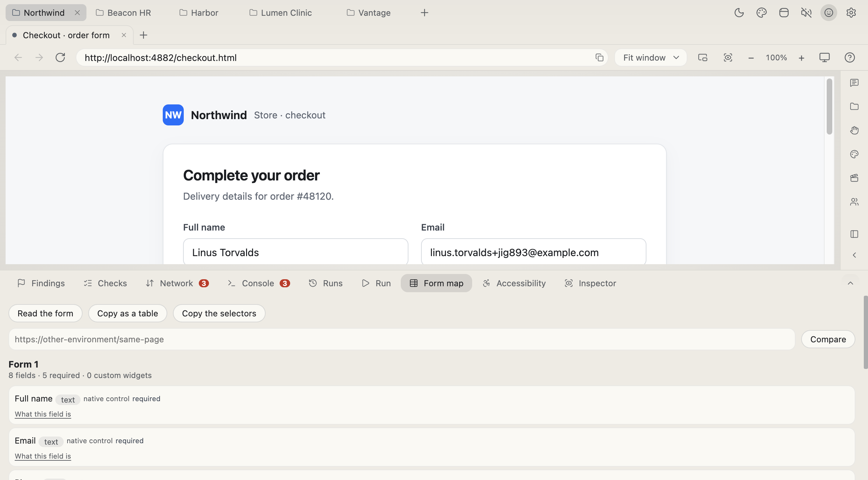Toggle panel layout icon in sidebar
Image resolution: width=868 pixels, height=480 pixels.
854,234
